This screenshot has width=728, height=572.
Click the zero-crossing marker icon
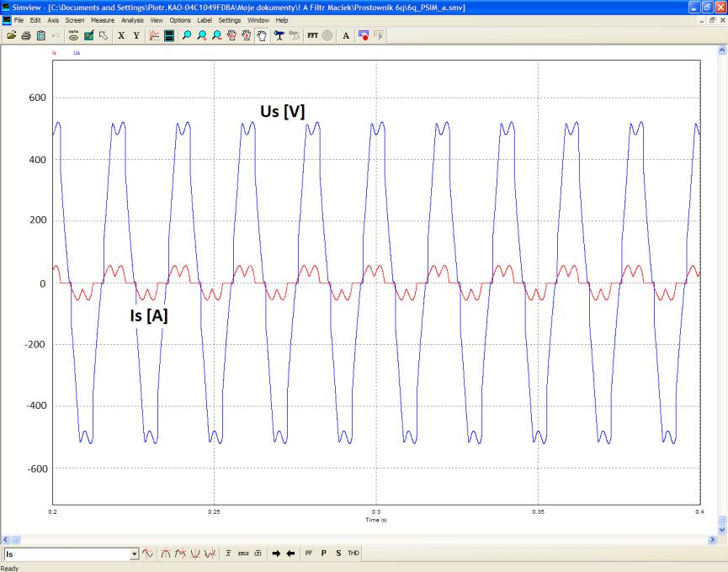pos(147,553)
